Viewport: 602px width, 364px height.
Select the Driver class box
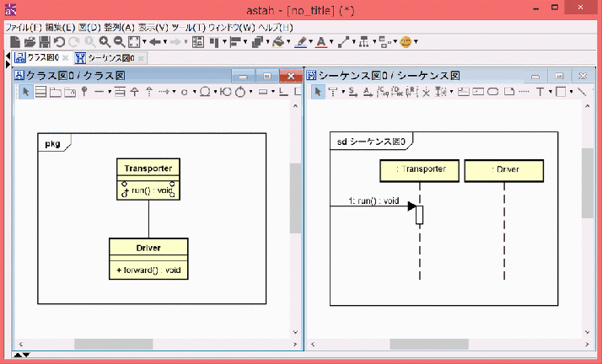148,248
